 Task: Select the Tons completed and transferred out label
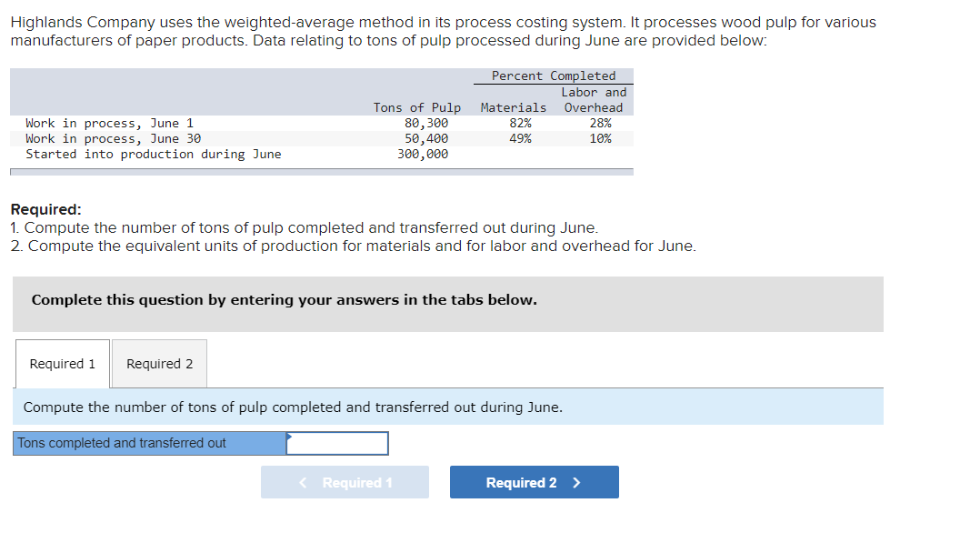point(107,443)
